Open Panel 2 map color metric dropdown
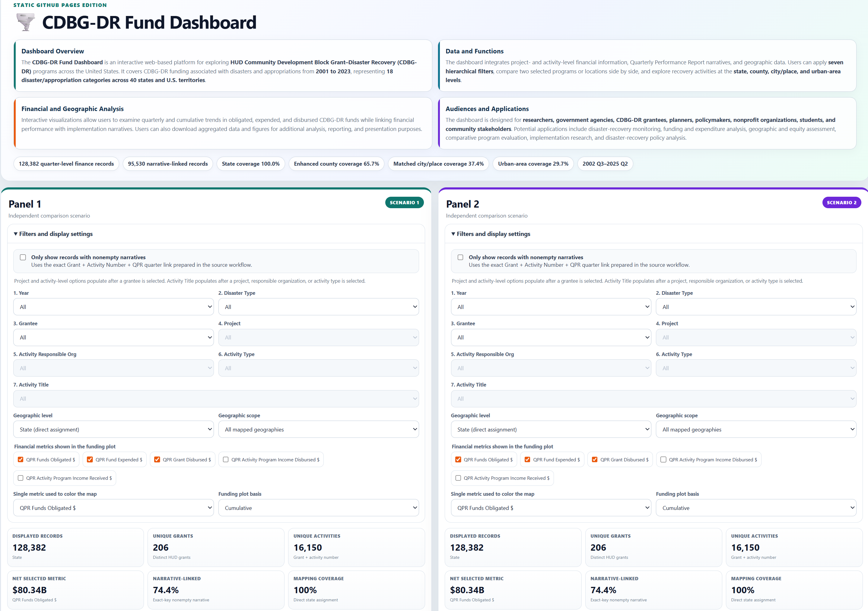Image resolution: width=868 pixels, height=611 pixels. pyautogui.click(x=551, y=508)
